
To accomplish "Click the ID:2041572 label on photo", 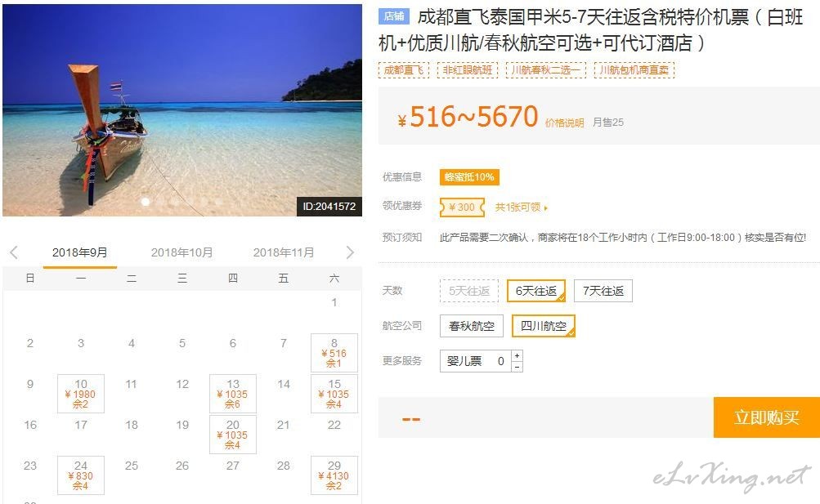I will pos(329,207).
